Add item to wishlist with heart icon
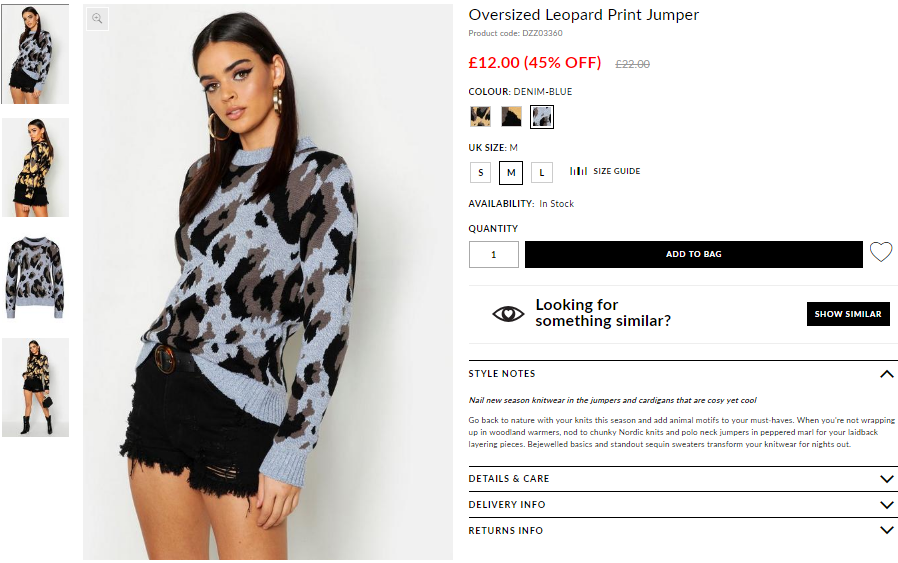The height and width of the screenshot is (563, 898). 881,252
